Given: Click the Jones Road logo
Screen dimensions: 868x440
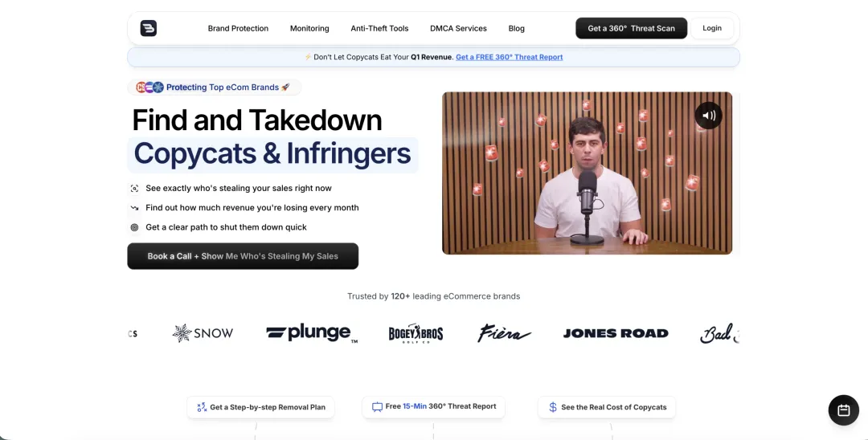Looking at the screenshot, I should click(616, 333).
